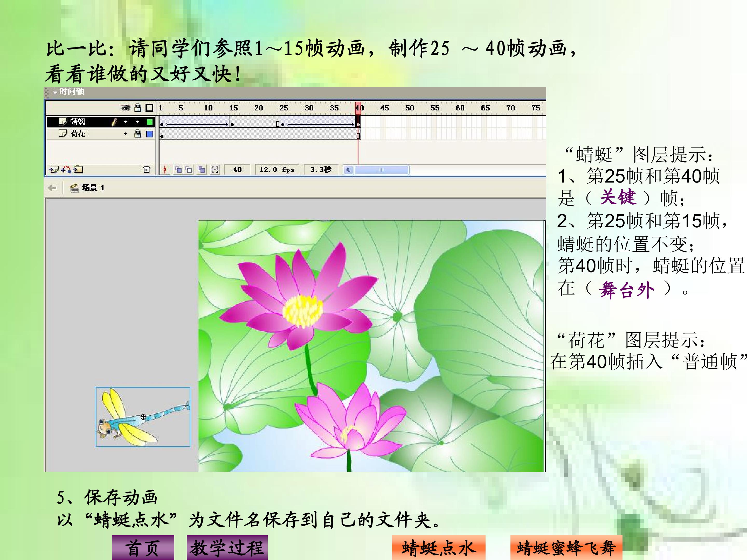
Task: Click the Insert Layer Folder icon
Action: [x=78, y=170]
